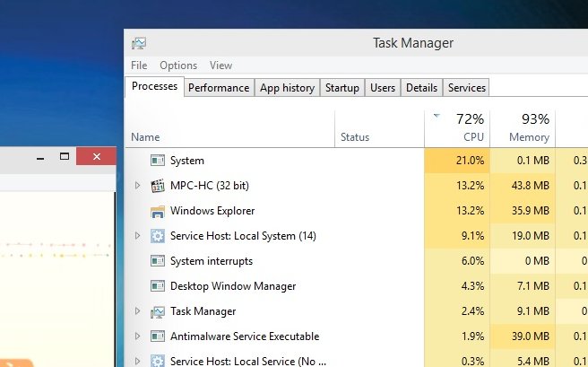The image size is (588, 367).
Task: Click the 7.1 MB memory value
Action: click(x=532, y=286)
